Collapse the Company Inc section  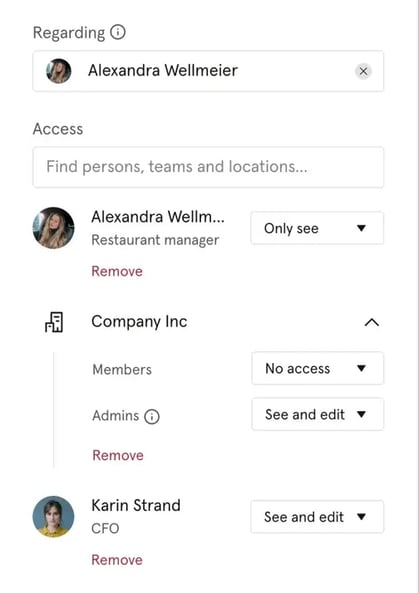(372, 322)
